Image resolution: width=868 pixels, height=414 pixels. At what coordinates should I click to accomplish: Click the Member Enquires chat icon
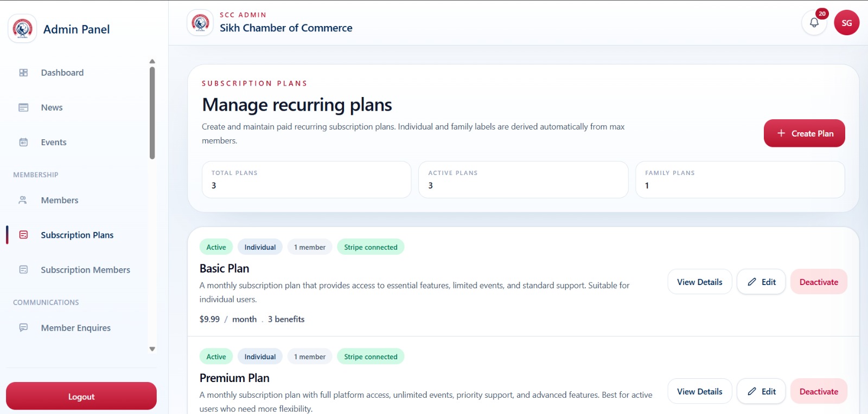[23, 327]
